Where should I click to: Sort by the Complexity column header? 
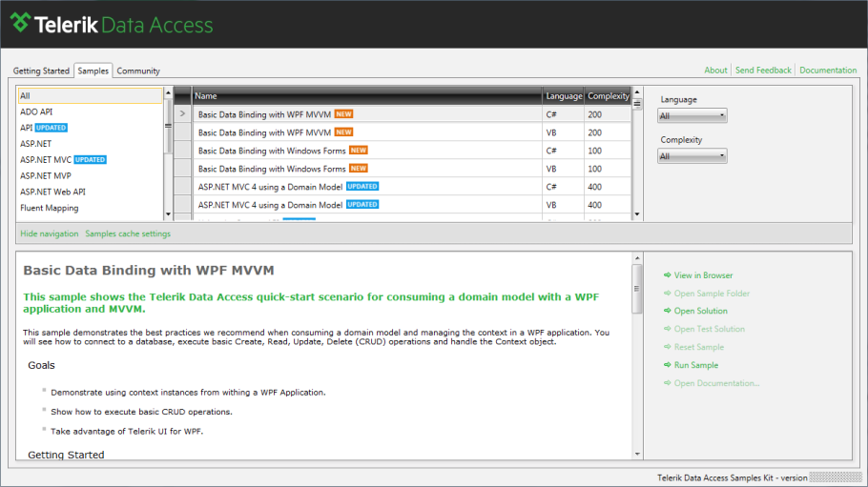point(608,95)
